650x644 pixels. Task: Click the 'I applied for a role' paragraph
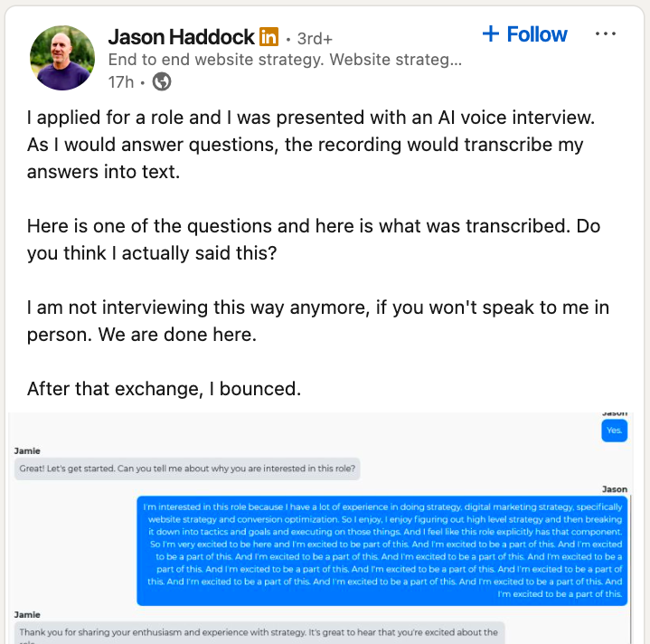point(311,145)
